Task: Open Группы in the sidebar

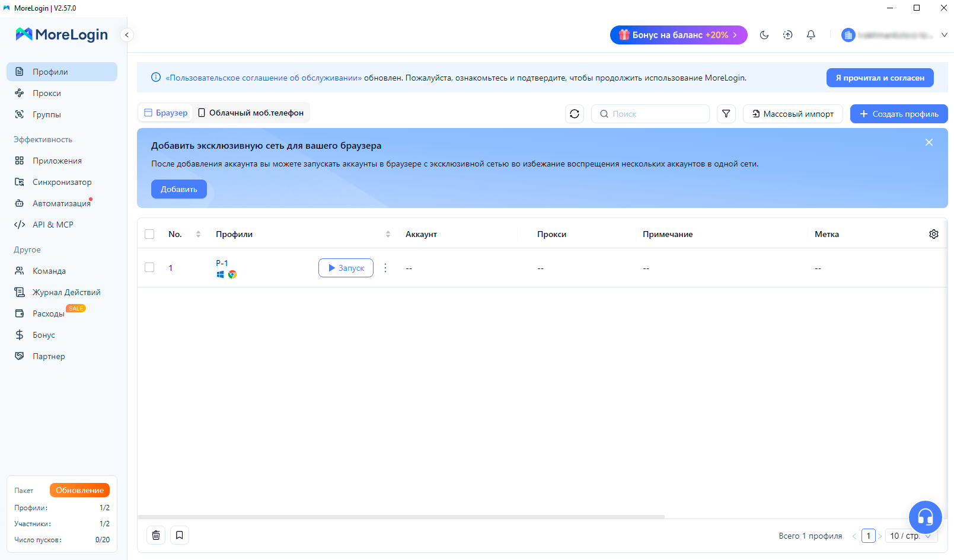Action: (62, 114)
